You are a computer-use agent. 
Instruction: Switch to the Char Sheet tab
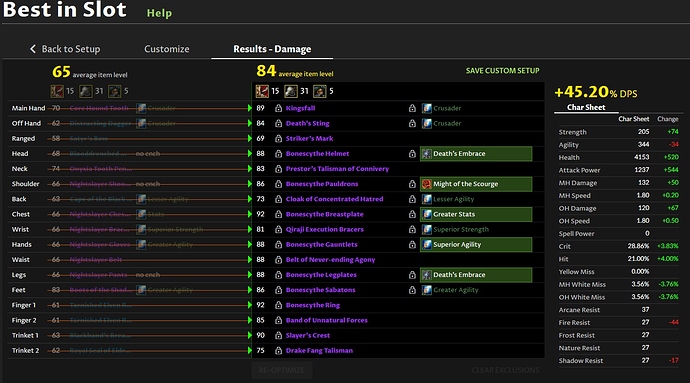click(x=586, y=107)
